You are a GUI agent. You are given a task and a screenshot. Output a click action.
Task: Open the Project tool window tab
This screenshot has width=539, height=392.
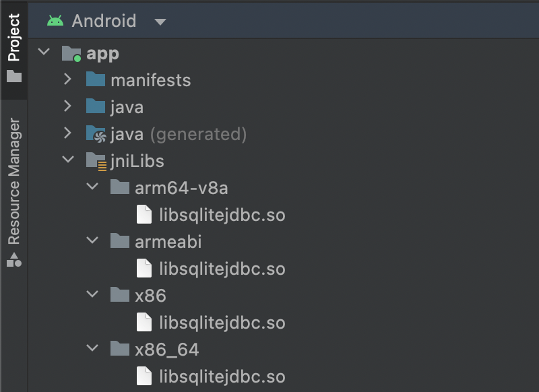click(x=13, y=47)
